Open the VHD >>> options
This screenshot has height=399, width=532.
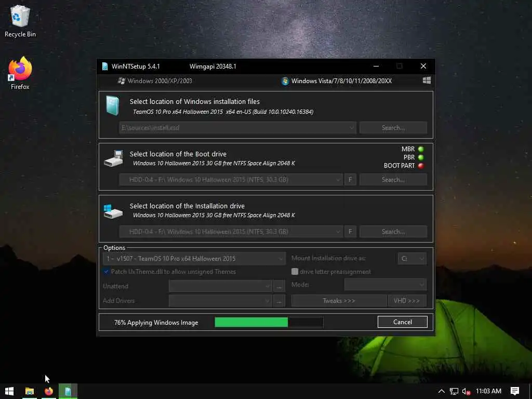click(407, 301)
